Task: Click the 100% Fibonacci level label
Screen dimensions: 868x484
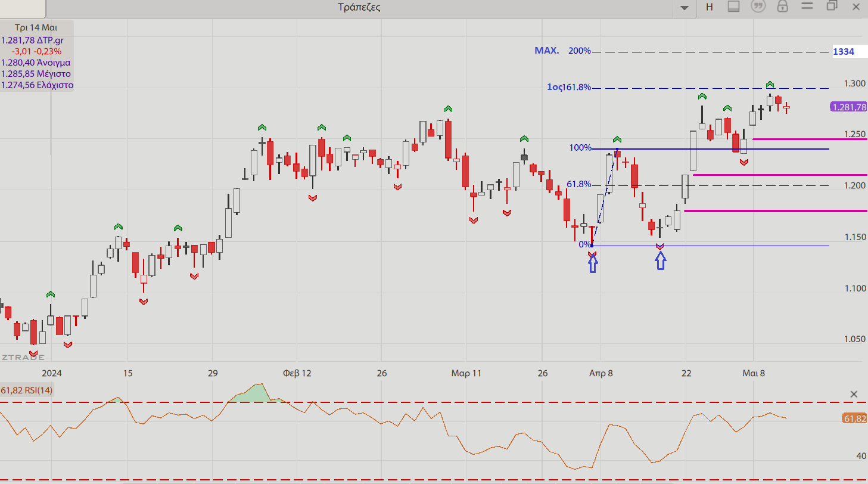Action: coord(580,148)
